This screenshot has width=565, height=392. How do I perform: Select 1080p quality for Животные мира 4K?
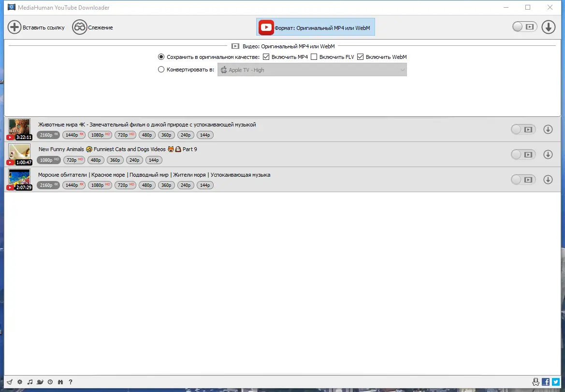pyautogui.click(x=100, y=135)
